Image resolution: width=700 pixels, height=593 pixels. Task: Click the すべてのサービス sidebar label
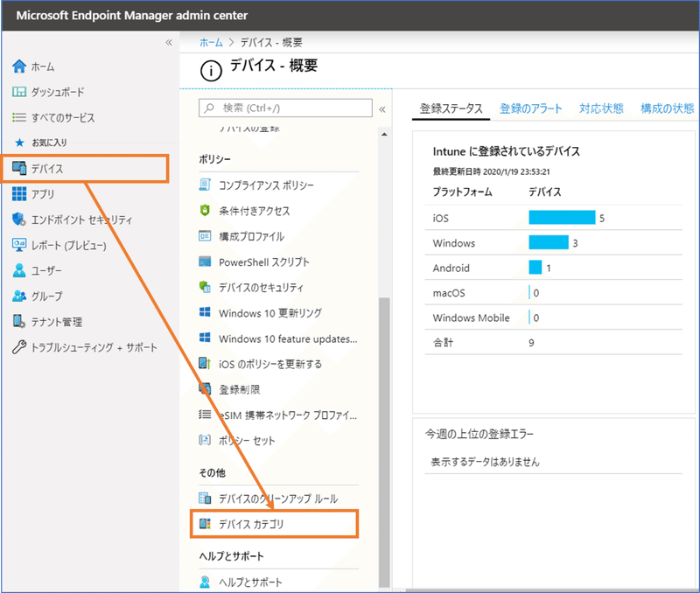click(63, 118)
